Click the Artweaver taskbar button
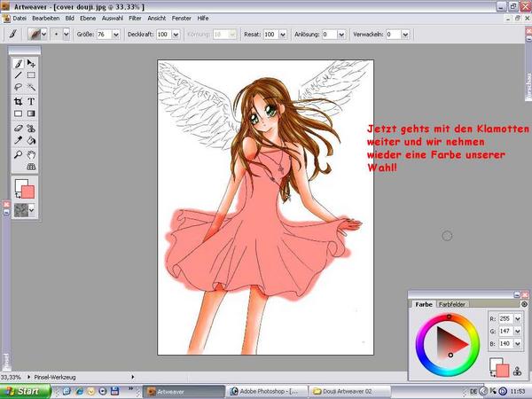The width and height of the screenshot is (532, 399). [x=184, y=392]
